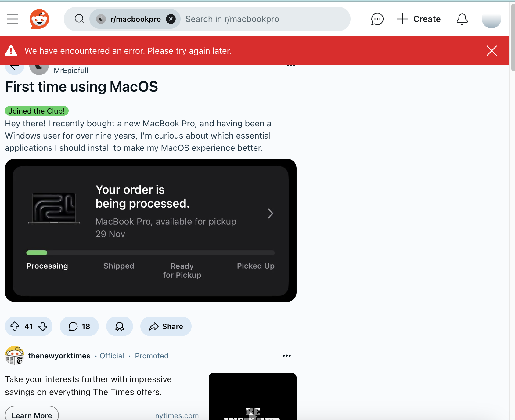Viewport: 515px width, 420px height.
Task: Visit the nytimes.com link
Action: [x=177, y=416]
